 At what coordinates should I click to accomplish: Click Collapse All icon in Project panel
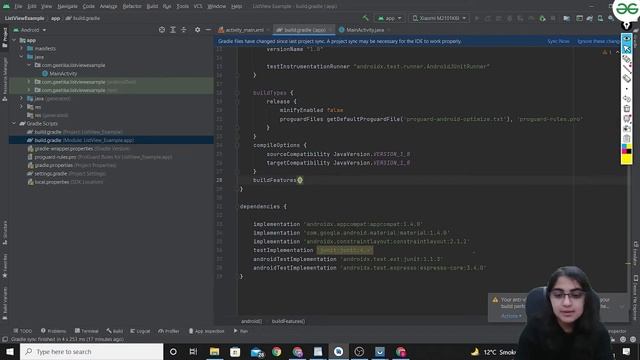click(x=184, y=30)
